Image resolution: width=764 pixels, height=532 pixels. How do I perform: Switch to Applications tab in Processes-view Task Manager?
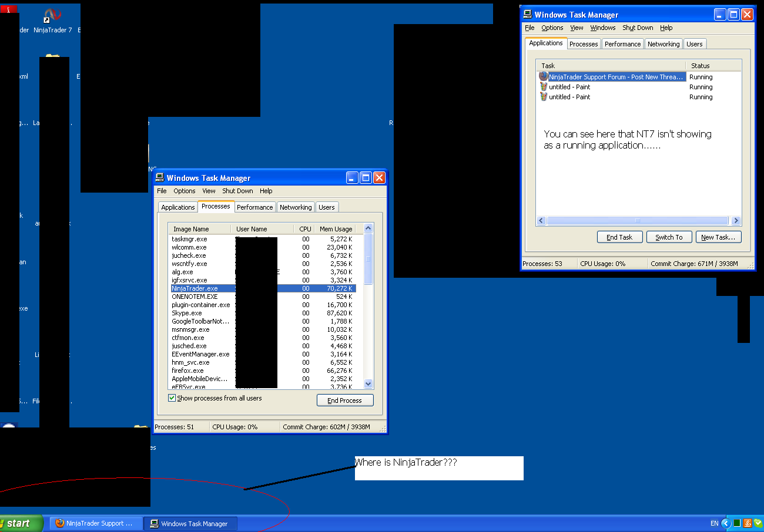(x=178, y=207)
